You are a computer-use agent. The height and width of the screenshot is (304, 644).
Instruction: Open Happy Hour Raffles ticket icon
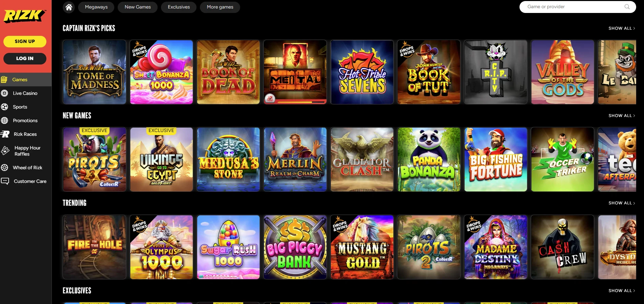click(x=5, y=150)
